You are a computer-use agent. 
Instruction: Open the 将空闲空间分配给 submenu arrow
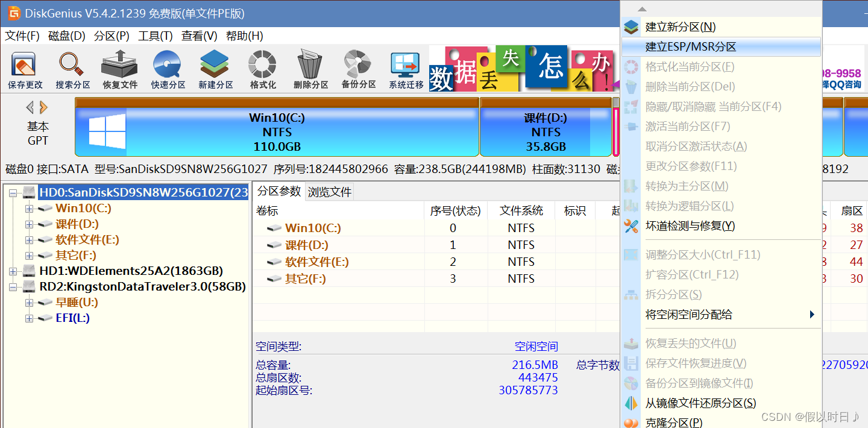tap(812, 314)
